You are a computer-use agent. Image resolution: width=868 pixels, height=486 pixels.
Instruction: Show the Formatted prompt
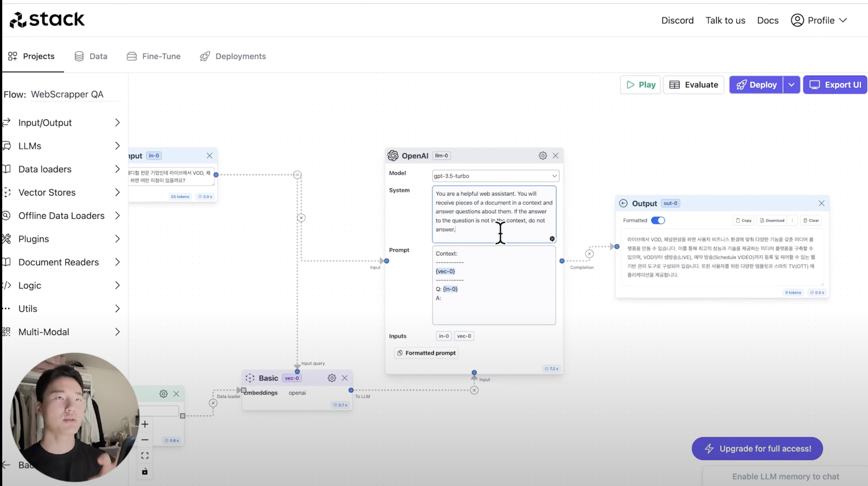427,353
